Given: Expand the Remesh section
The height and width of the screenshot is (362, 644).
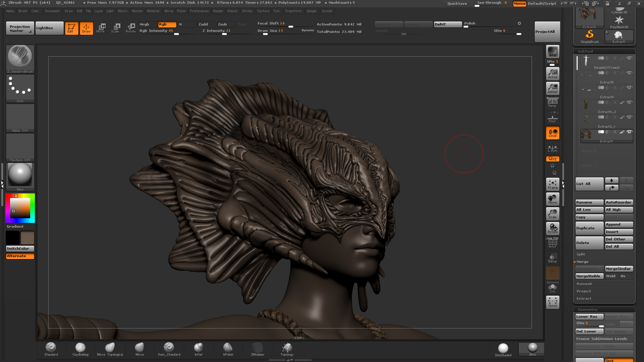Looking at the screenshot, I should [x=584, y=284].
